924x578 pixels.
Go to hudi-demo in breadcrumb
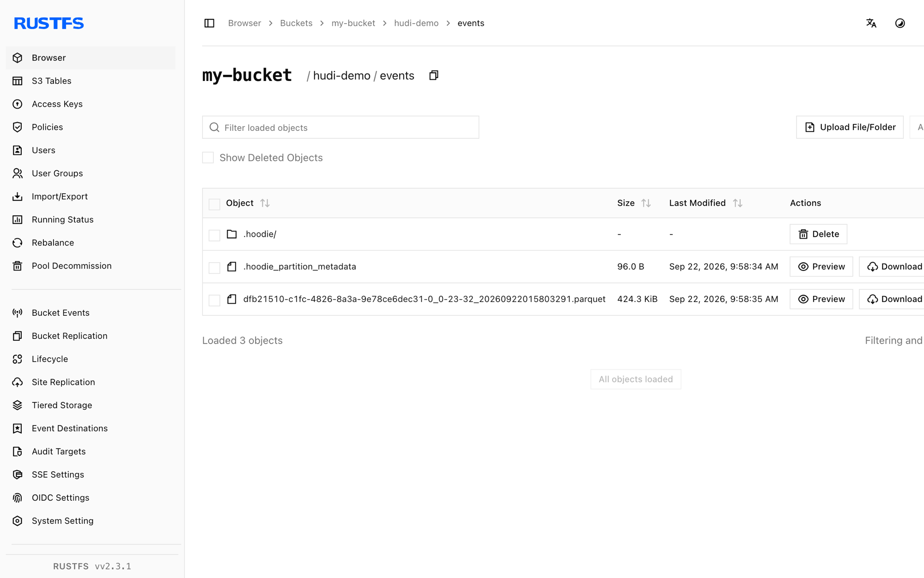coord(416,23)
